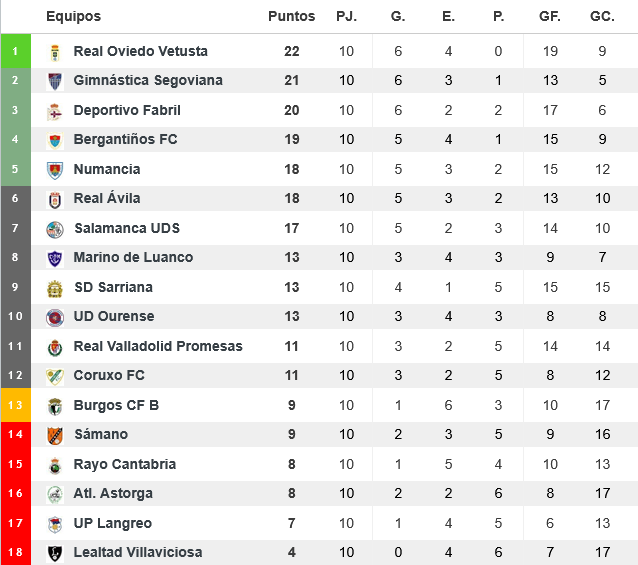Click the Sámano orange shield icon
This screenshot has width=638, height=565.
pyautogui.click(x=55, y=435)
